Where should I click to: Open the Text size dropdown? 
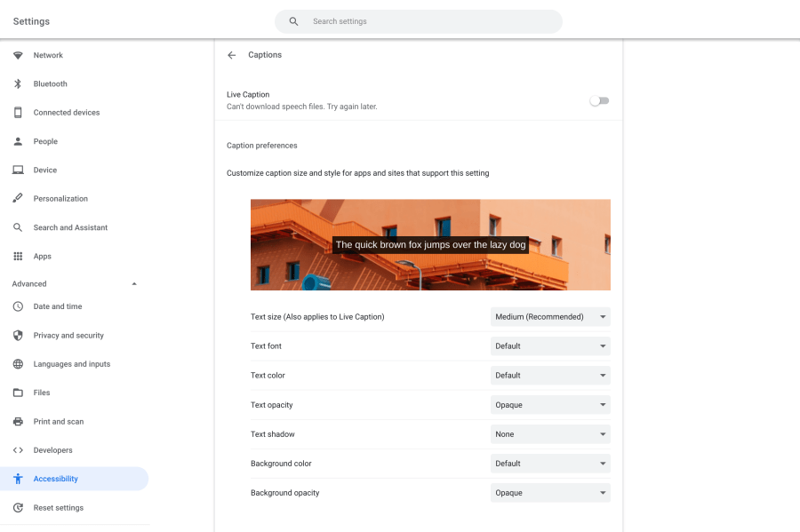tap(550, 317)
